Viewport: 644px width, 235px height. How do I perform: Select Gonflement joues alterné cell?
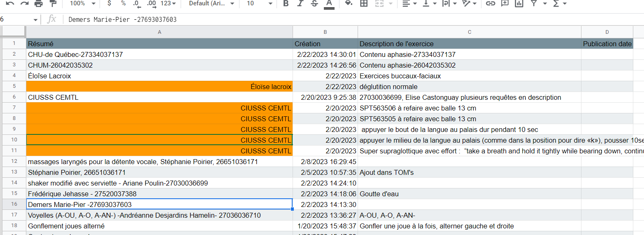159,226
